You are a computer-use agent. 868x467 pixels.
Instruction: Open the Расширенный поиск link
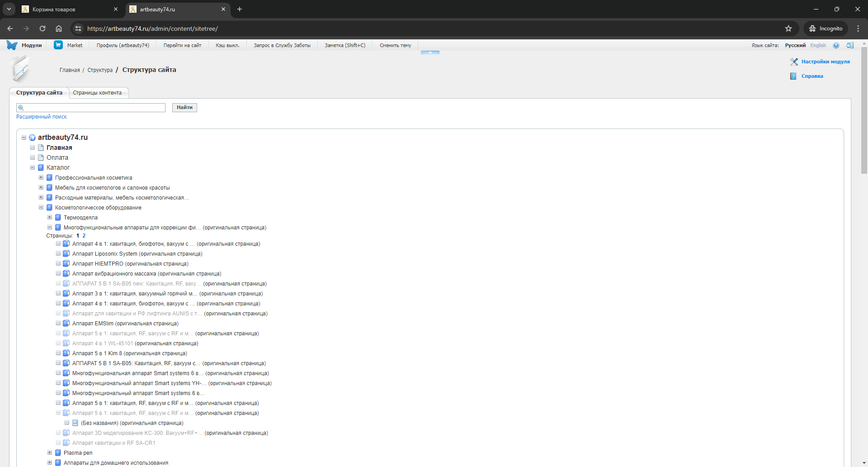(42, 117)
